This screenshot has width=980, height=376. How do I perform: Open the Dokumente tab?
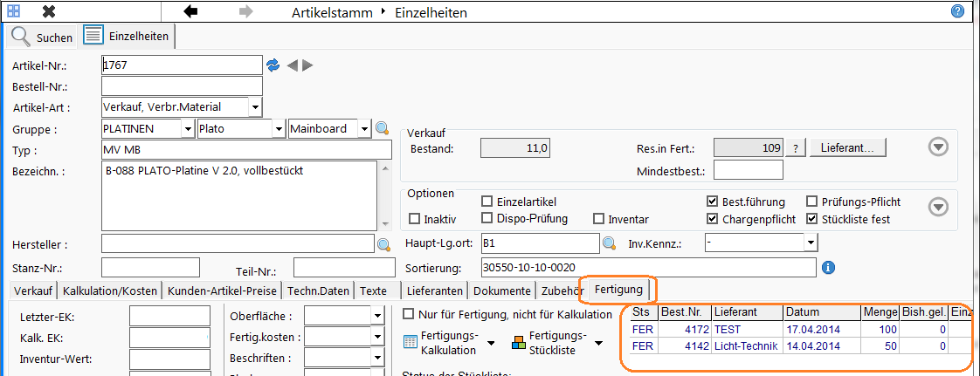(502, 291)
